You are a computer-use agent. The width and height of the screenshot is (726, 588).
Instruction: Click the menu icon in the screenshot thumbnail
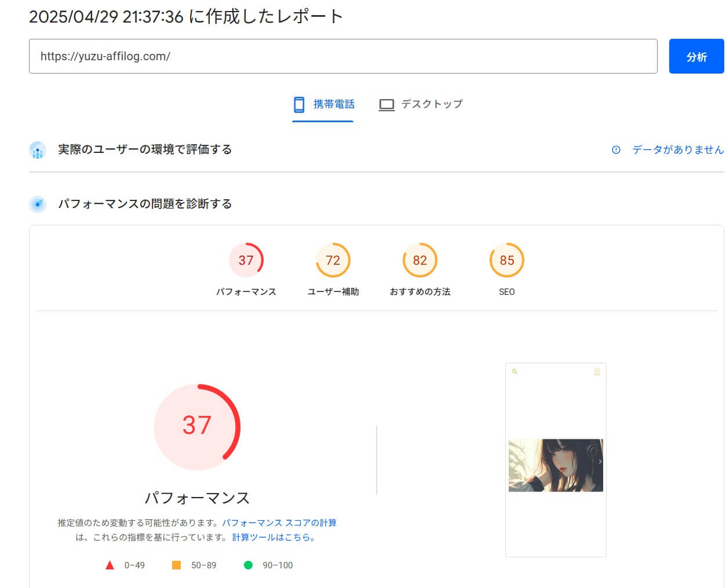coord(597,371)
